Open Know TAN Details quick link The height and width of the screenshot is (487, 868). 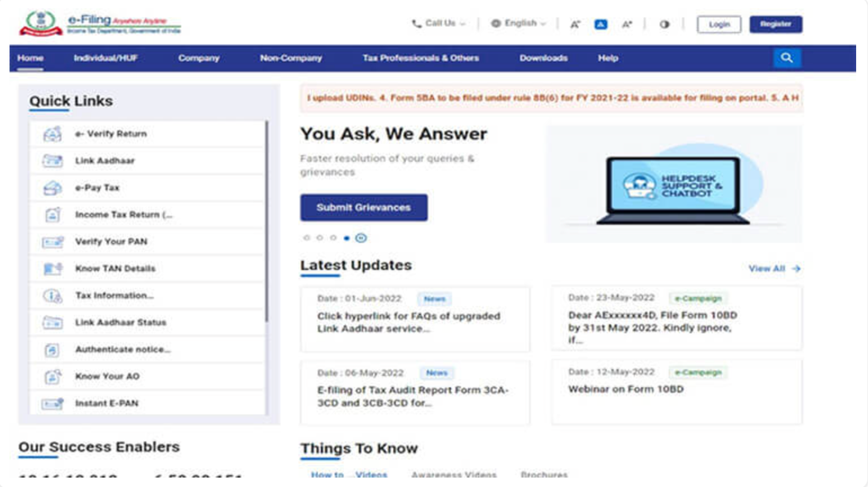click(x=147, y=268)
